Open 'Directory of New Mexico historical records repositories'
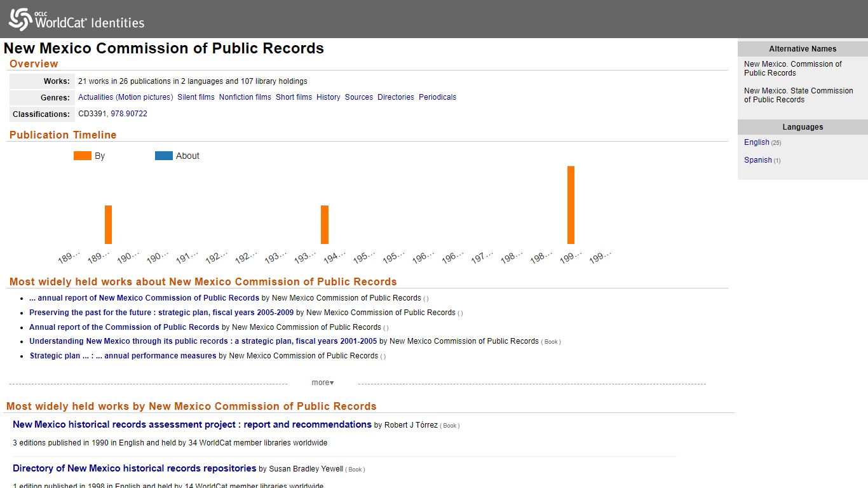 (135, 468)
